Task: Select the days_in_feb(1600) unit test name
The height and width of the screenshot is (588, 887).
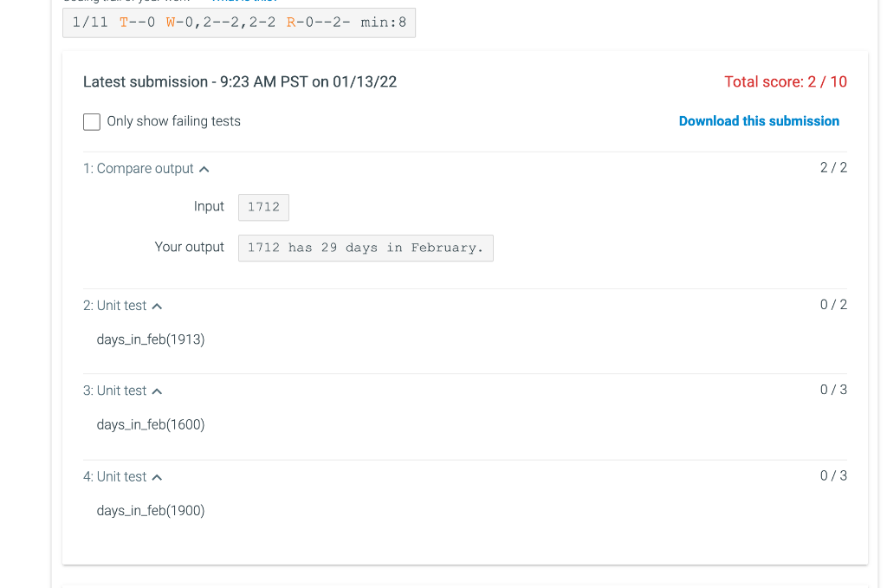Action: (x=150, y=424)
